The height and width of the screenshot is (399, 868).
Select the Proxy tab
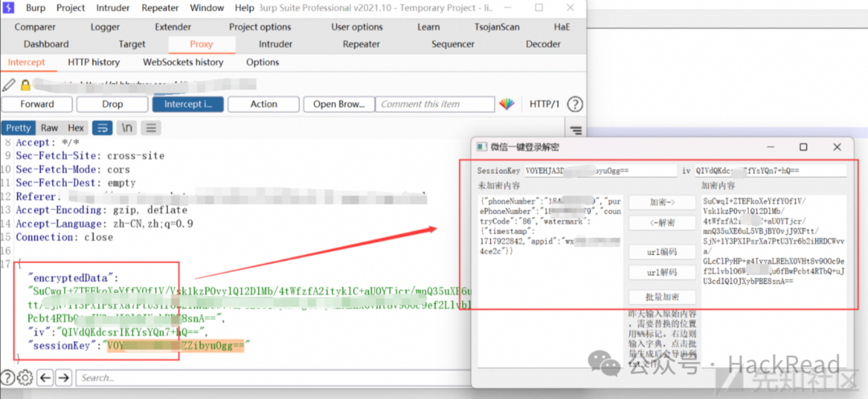click(x=202, y=44)
